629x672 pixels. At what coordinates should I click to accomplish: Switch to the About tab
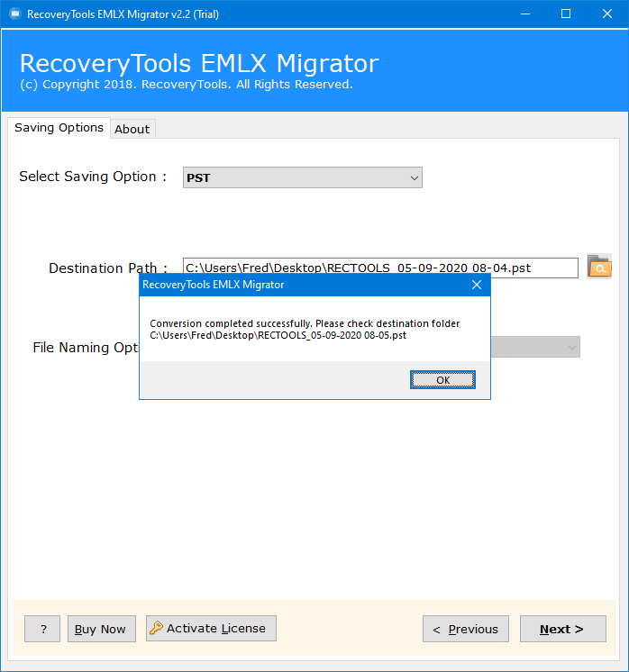(x=132, y=129)
